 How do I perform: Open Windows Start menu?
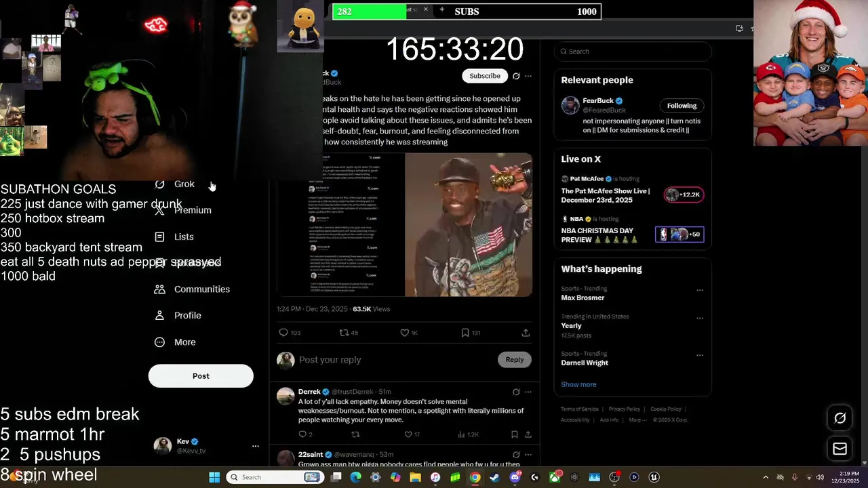[214, 477]
